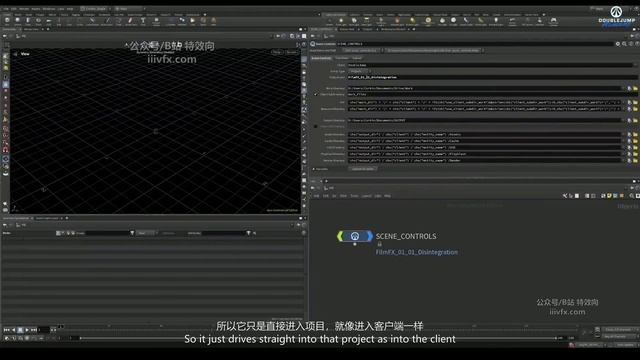Select the Tube shelf tool
The image size is (640, 360).
pyautogui.click(x=28, y=21)
